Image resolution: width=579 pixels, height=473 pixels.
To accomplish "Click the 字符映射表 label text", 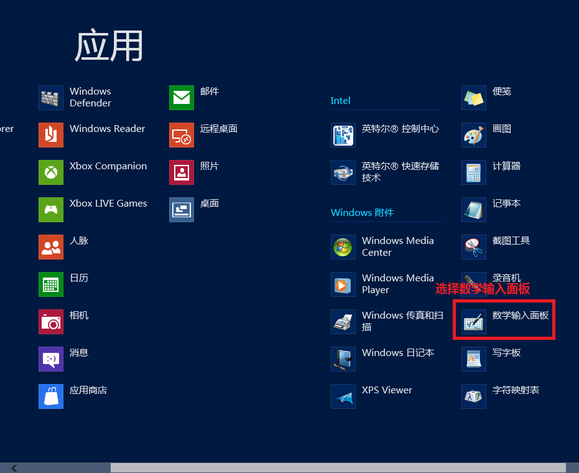I will tap(515, 390).
